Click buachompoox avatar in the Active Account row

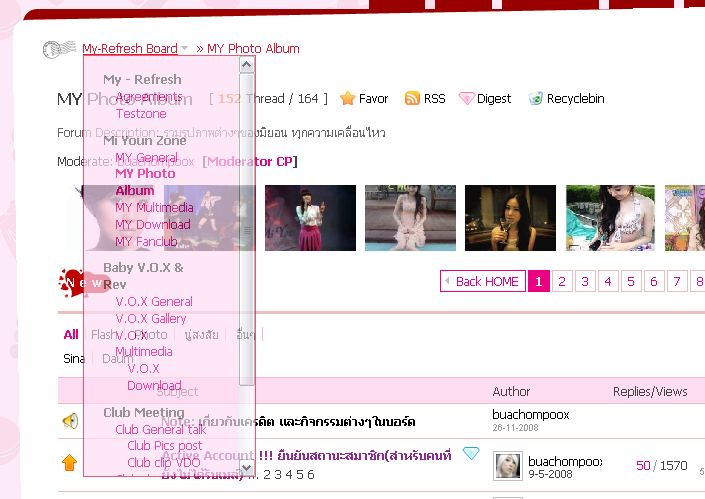[508, 466]
